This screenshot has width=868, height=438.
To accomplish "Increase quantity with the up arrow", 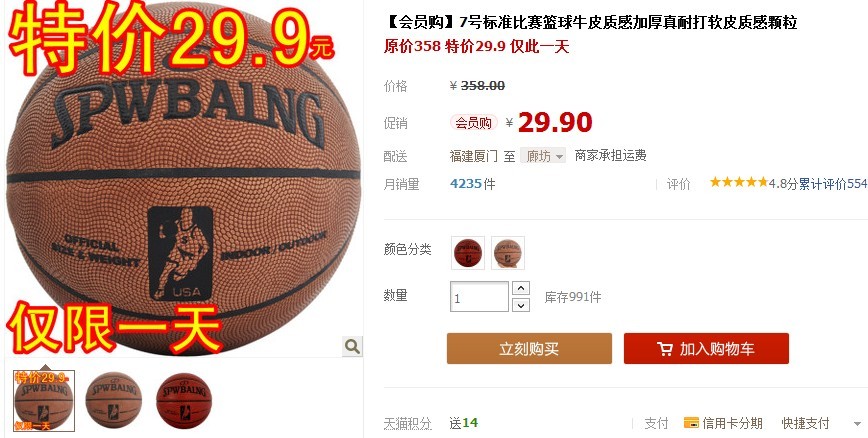I will click(x=521, y=288).
